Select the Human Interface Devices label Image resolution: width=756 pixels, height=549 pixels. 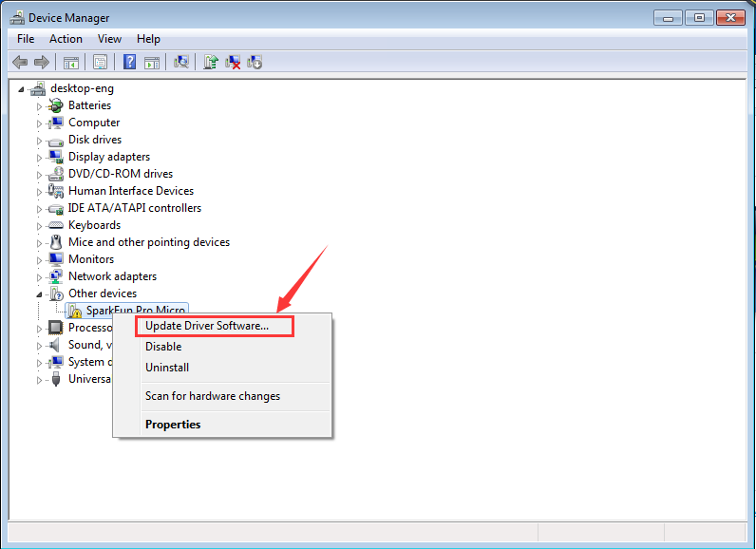click(131, 191)
